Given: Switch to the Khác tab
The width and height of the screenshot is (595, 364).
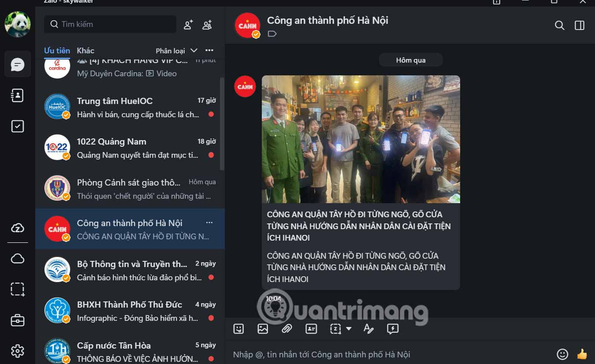Looking at the screenshot, I should (86, 50).
